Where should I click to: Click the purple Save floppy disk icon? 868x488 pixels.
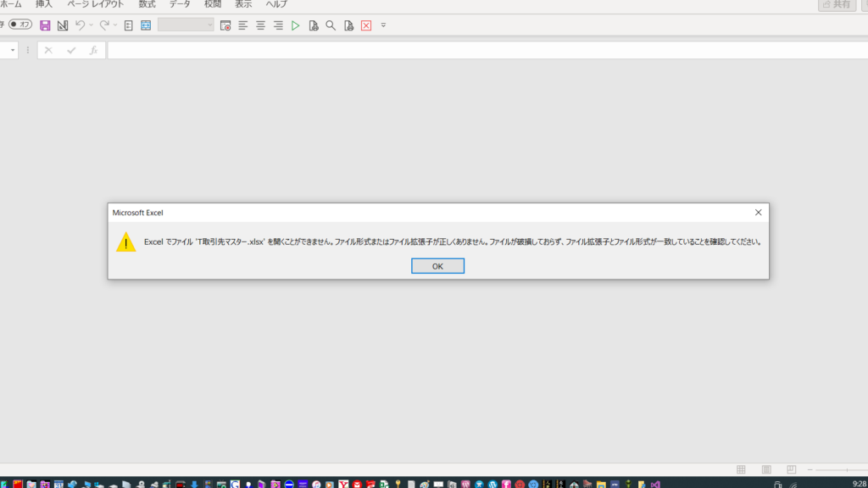pos(45,25)
